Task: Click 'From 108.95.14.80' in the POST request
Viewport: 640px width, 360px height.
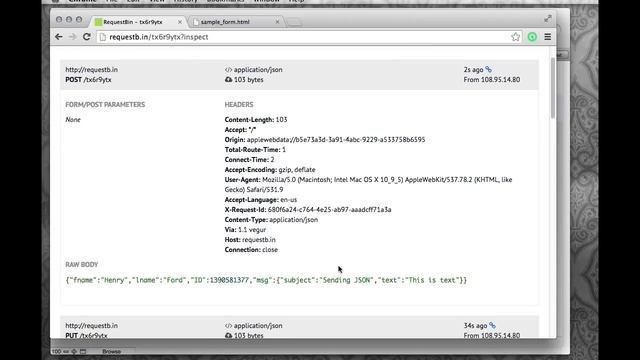Action: 492,80
